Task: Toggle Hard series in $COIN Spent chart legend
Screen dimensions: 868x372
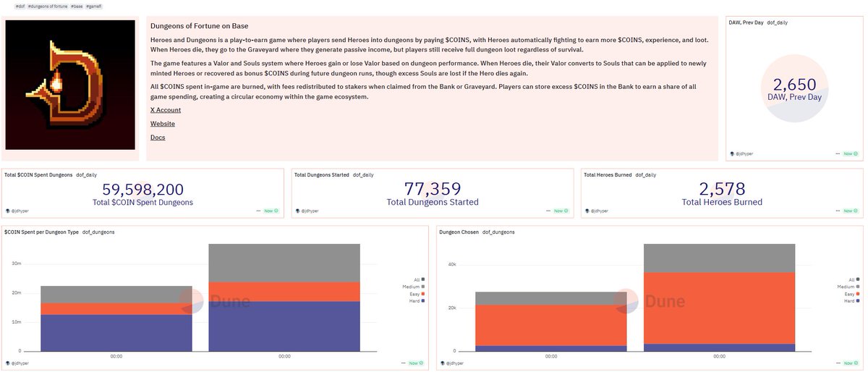Action: (416, 300)
